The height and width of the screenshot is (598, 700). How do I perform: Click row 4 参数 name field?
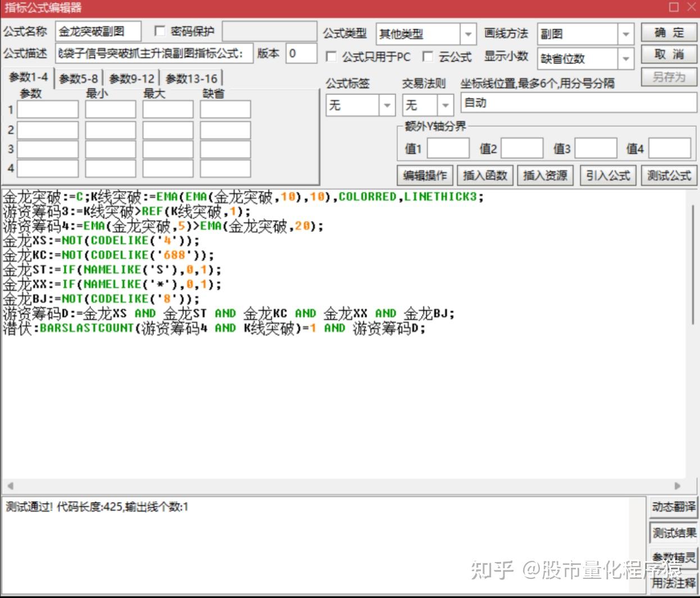48,168
